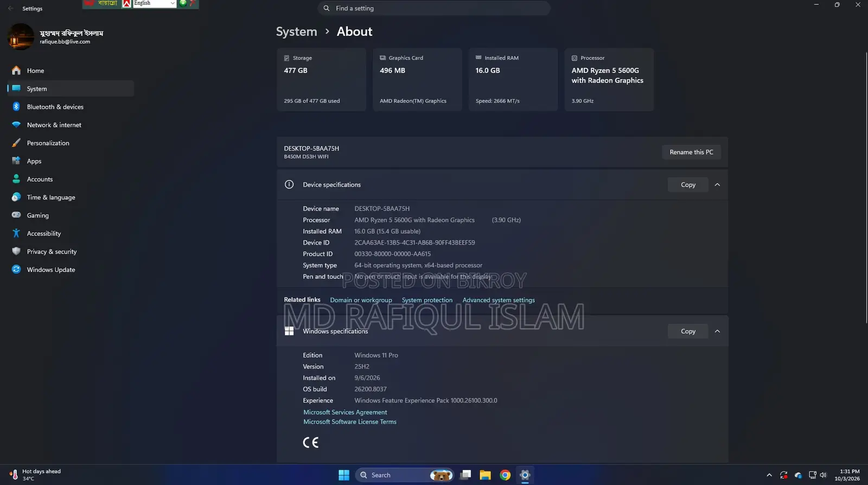Click the Time & language globe icon
Screen dimensions: 868x485
(x=16, y=197)
